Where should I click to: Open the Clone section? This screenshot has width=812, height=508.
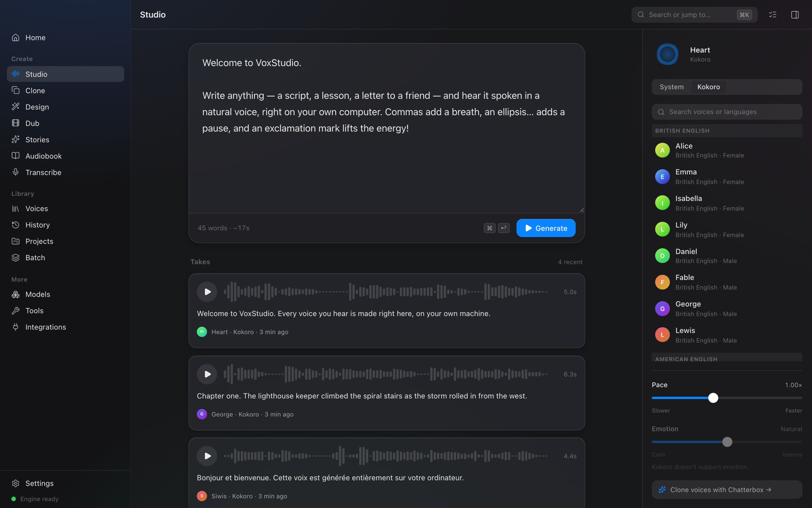[65, 90]
